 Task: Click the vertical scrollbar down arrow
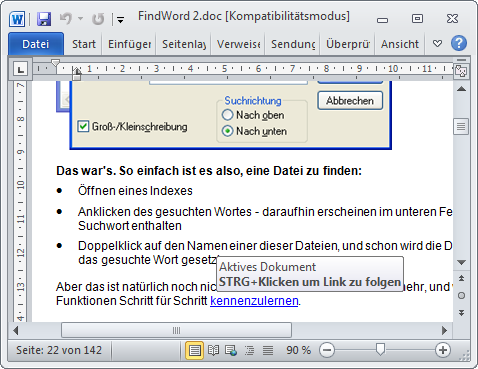[461, 263]
